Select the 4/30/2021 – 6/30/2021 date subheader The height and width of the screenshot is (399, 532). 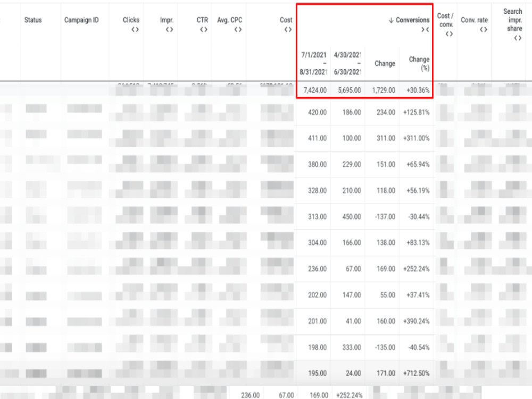point(347,63)
